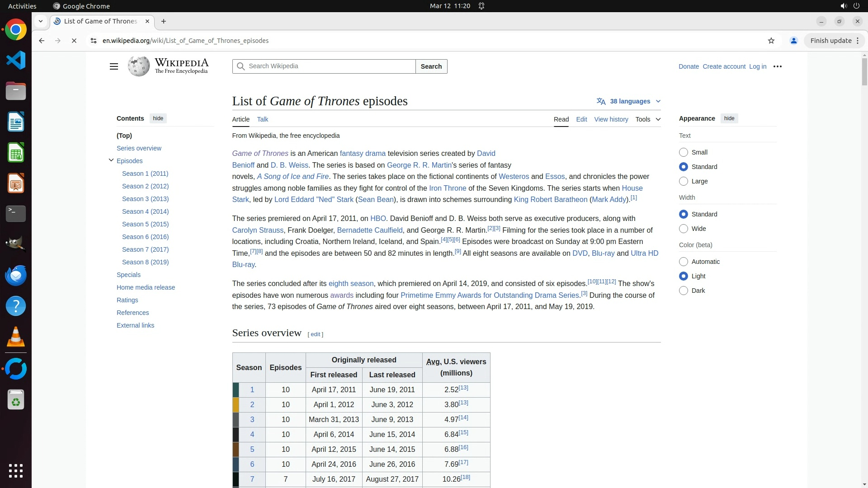This screenshot has width=868, height=488.
Task: Open Chrome profile avatar icon
Action: pos(793,41)
